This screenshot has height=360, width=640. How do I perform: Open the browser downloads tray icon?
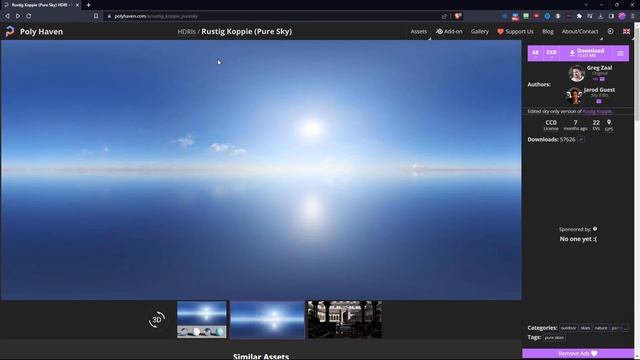[x=600, y=16]
